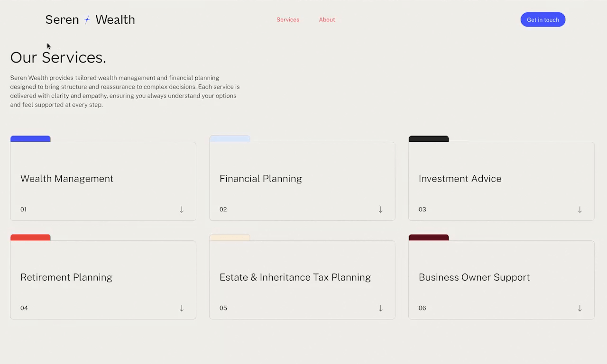Expand Investment Advice with the down arrow
The height and width of the screenshot is (364, 607).
579,209
